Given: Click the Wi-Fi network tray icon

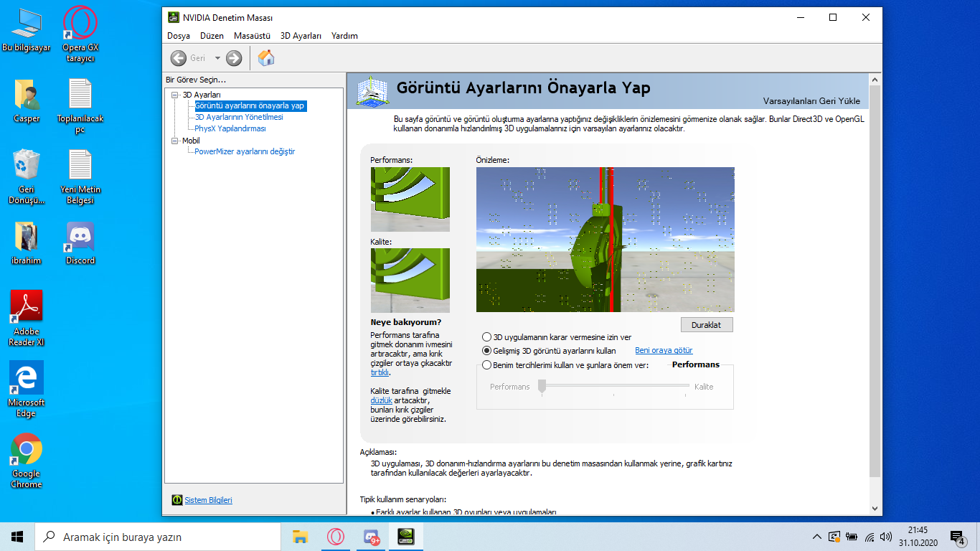Looking at the screenshot, I should click(870, 537).
